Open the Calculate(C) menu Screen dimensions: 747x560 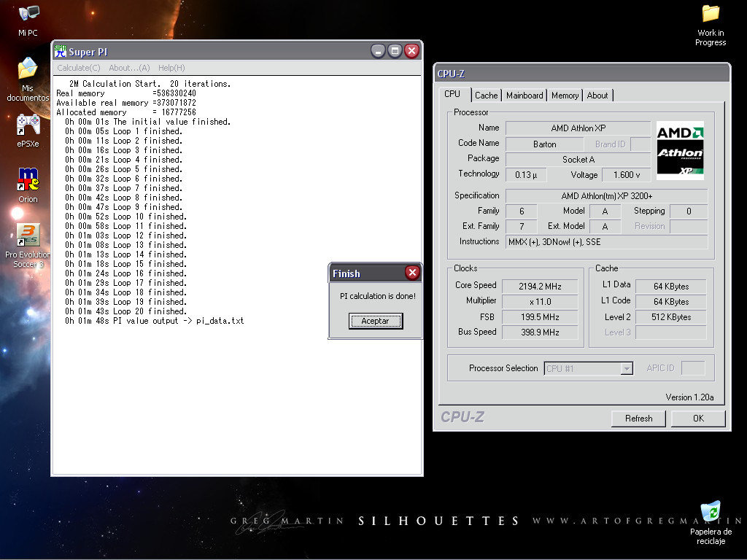79,68
